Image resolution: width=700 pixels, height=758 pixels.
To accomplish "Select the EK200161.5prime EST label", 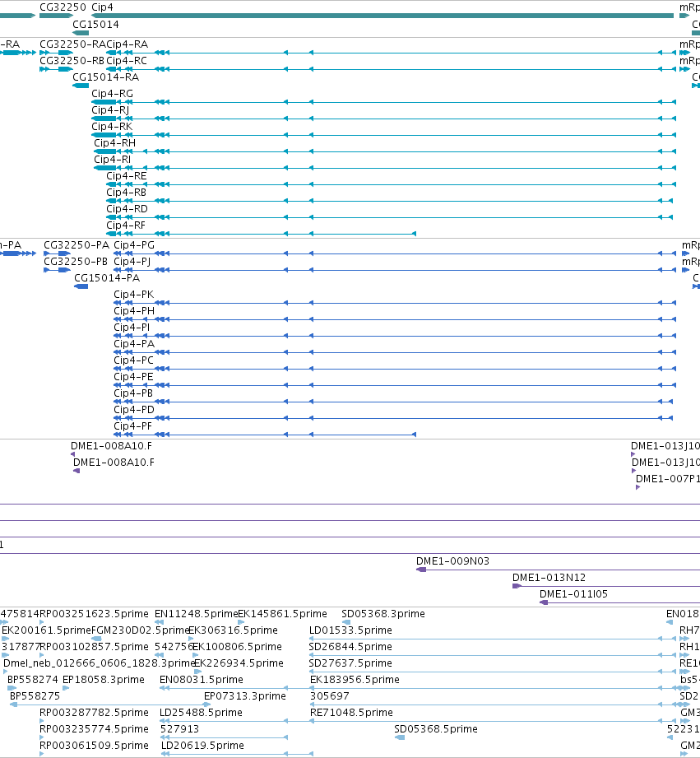I will point(46,630).
